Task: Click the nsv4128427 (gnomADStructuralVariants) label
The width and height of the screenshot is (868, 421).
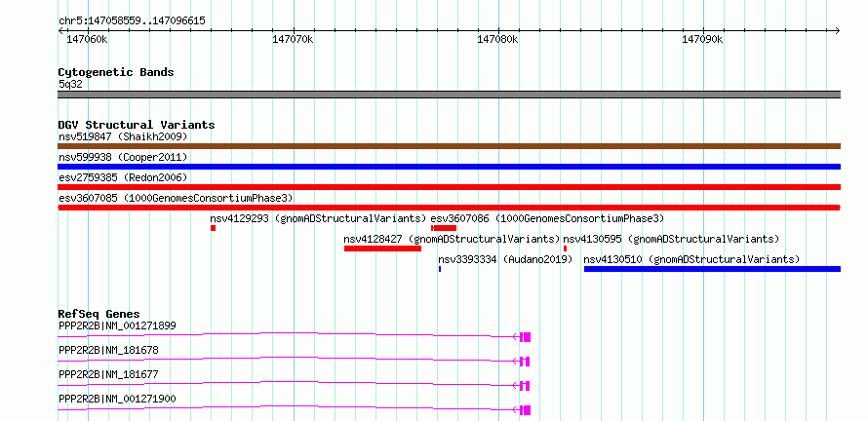Action: (x=452, y=239)
